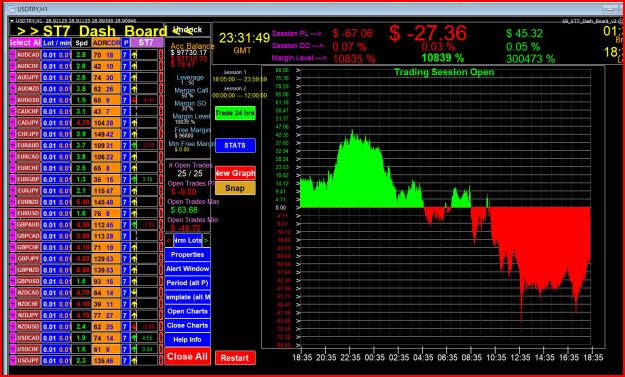
Task: Click the $ -27.36 profit readout
Action: tap(428, 33)
